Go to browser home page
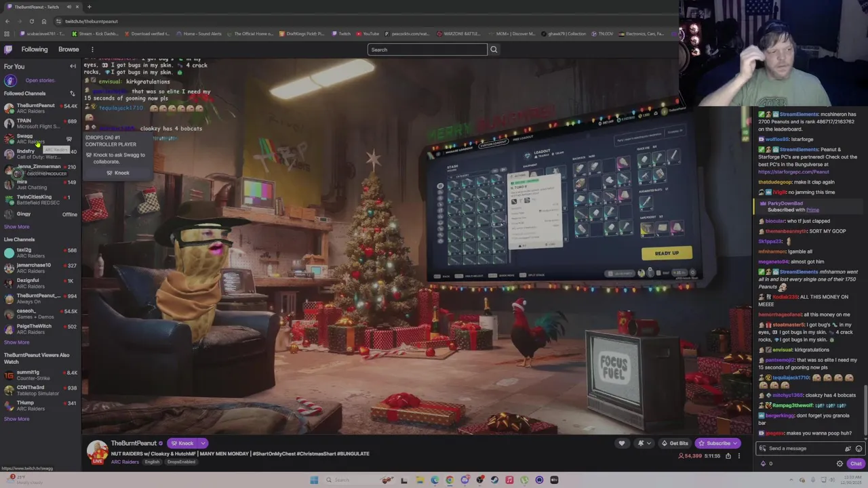Viewport: 868px width, 488px height. pyautogui.click(x=43, y=21)
